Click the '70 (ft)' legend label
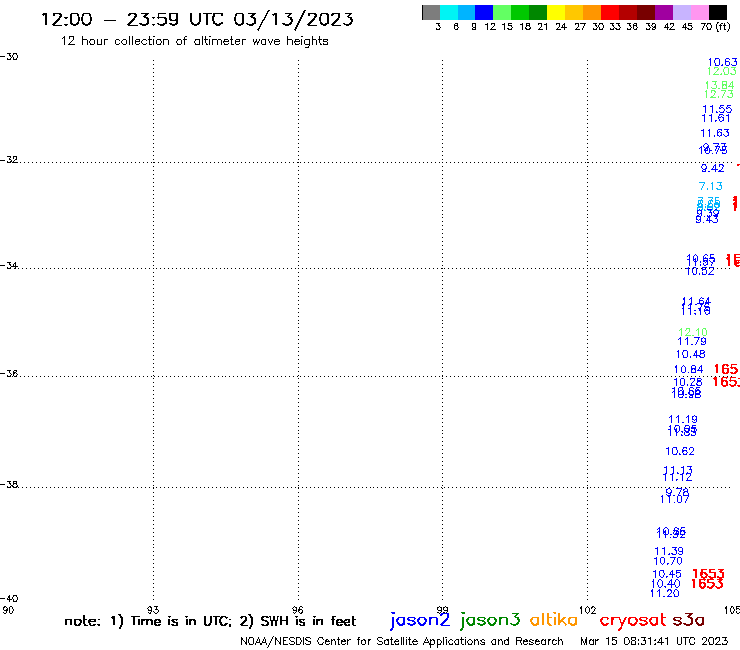 715,26
